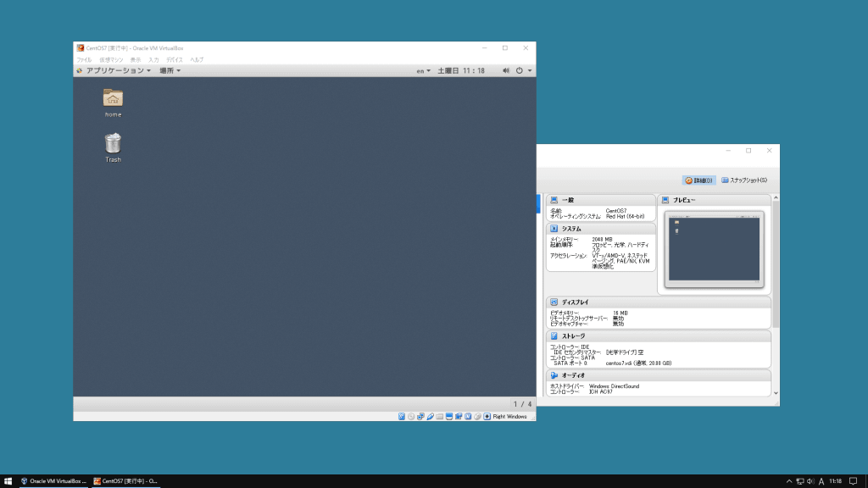This screenshot has width=868, height=488.
Task: Click the hard disk activity status icon
Action: pyautogui.click(x=402, y=416)
